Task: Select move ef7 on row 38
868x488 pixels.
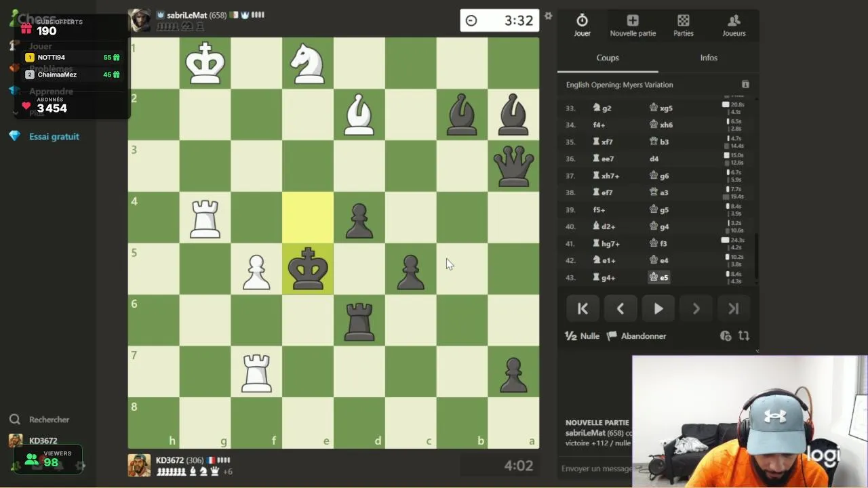Action: point(603,192)
